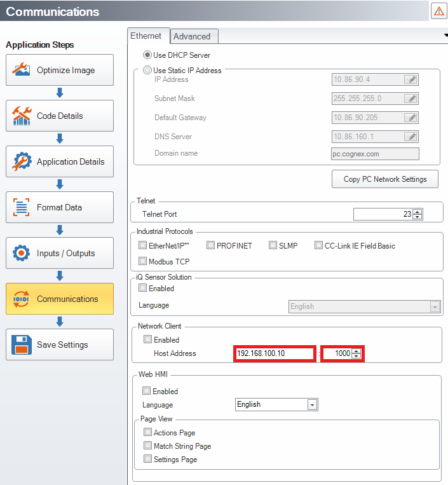The width and height of the screenshot is (448, 485).
Task: Select the Format Data step
Action: 60,207
